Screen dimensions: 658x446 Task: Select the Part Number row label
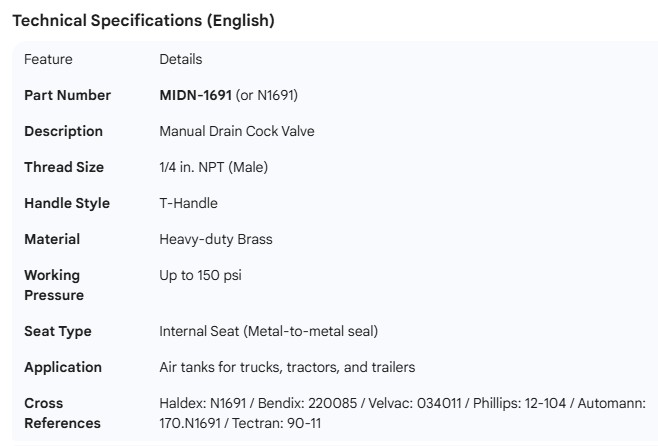coord(67,95)
